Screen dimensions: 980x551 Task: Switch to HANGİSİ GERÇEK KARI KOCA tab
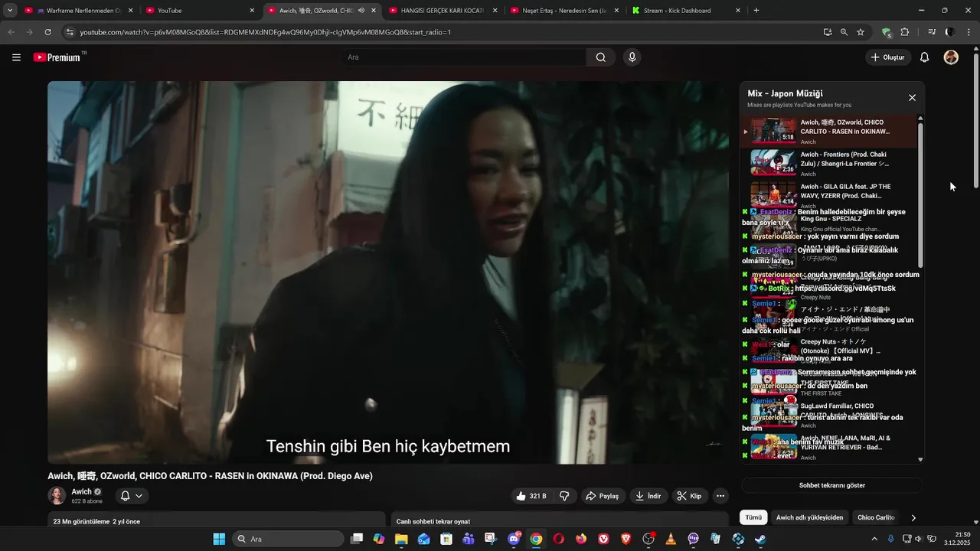click(444, 11)
